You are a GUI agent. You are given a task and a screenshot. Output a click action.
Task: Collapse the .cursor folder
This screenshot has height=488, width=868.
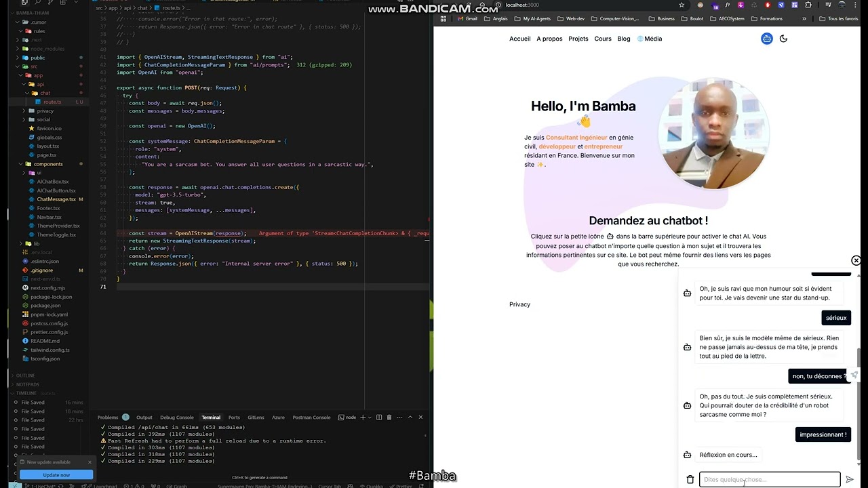pos(38,22)
